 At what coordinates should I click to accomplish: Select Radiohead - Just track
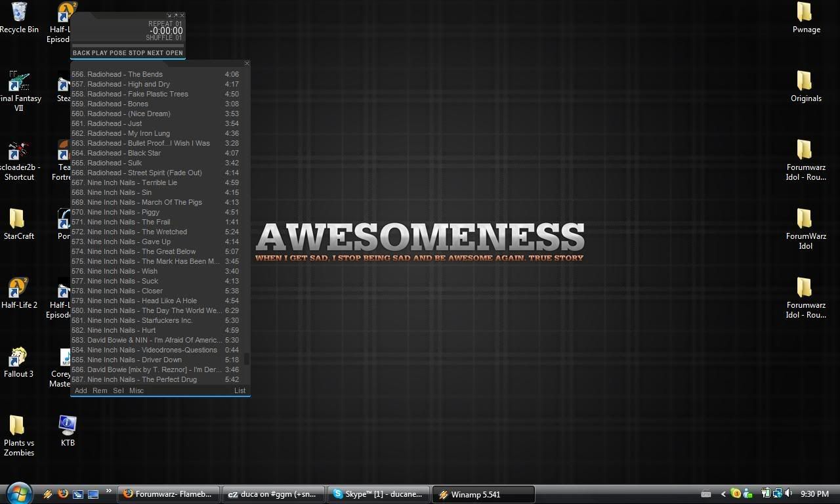[x=156, y=123]
